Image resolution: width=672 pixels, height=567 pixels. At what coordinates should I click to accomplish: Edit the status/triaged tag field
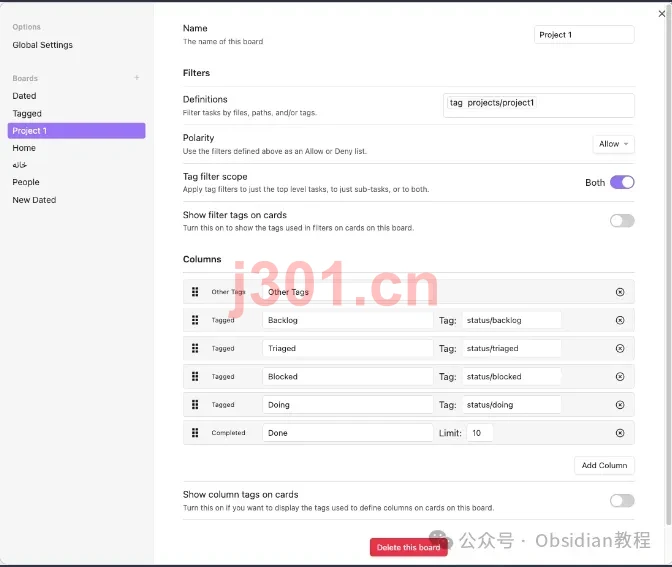tap(511, 348)
